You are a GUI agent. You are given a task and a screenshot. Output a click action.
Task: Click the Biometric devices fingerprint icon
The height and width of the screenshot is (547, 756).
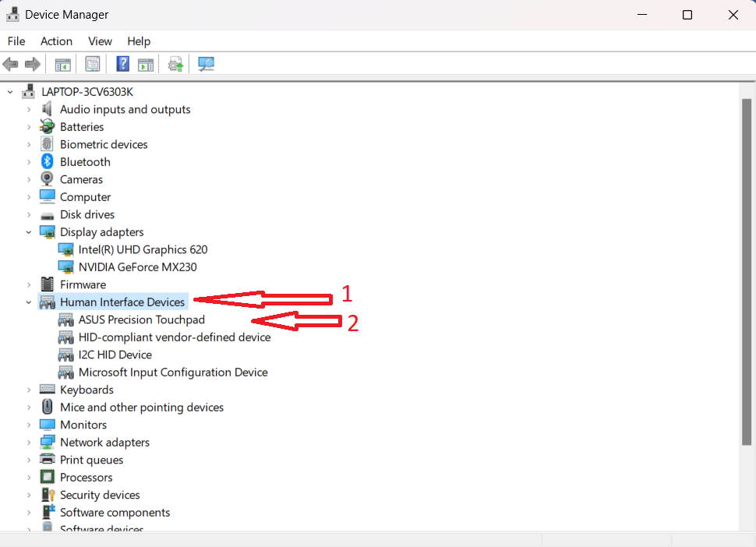pos(47,144)
